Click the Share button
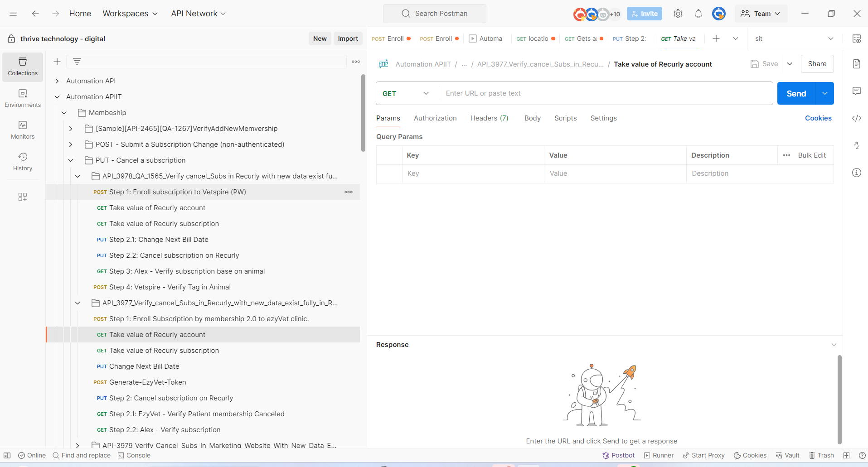Image resolution: width=868 pixels, height=467 pixels. pyautogui.click(x=817, y=64)
